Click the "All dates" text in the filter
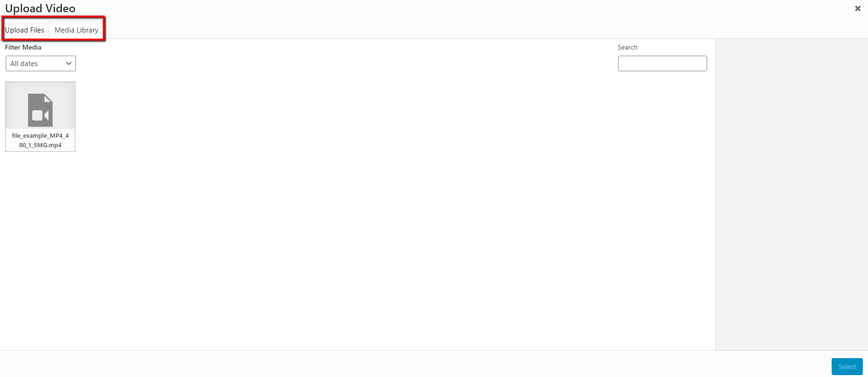This screenshot has width=868, height=377. [x=24, y=64]
